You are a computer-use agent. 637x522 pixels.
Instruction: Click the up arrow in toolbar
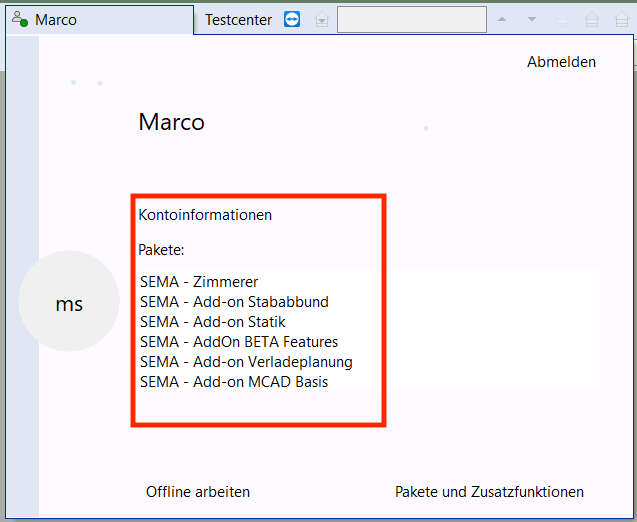coord(502,19)
